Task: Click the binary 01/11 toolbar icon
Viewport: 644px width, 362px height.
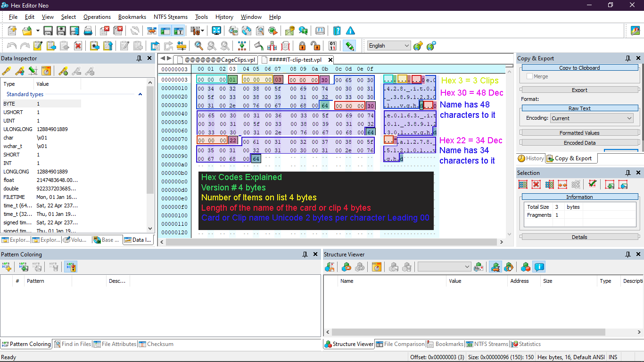Action: [332, 46]
